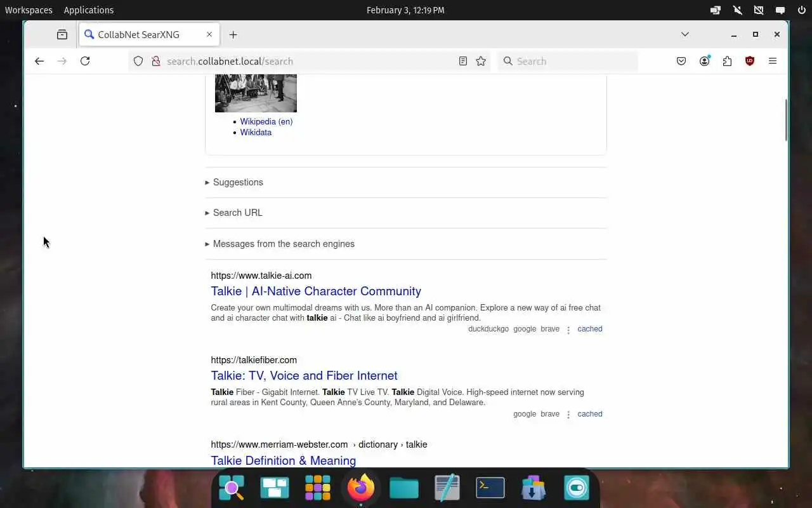Open cached version of talkiefiber result
The width and height of the screenshot is (812, 508).
(x=590, y=414)
